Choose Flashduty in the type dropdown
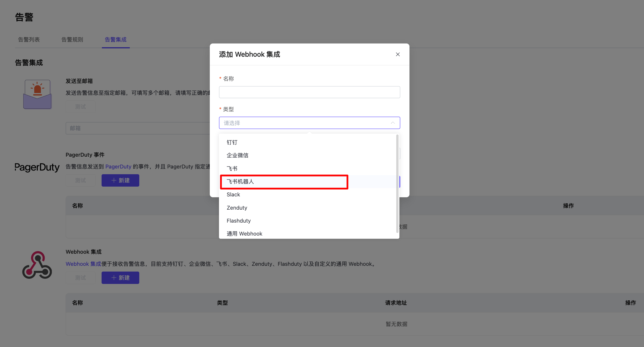The width and height of the screenshot is (644, 347). coord(307,221)
